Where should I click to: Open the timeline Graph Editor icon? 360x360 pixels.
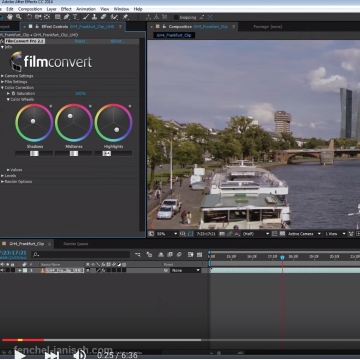click(x=200, y=255)
